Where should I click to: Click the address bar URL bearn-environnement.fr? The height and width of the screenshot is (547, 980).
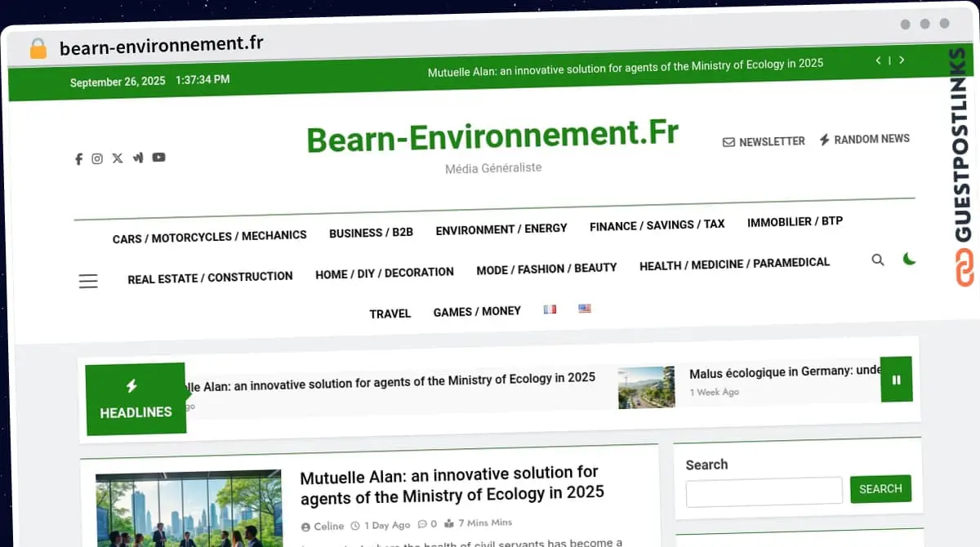(x=161, y=46)
